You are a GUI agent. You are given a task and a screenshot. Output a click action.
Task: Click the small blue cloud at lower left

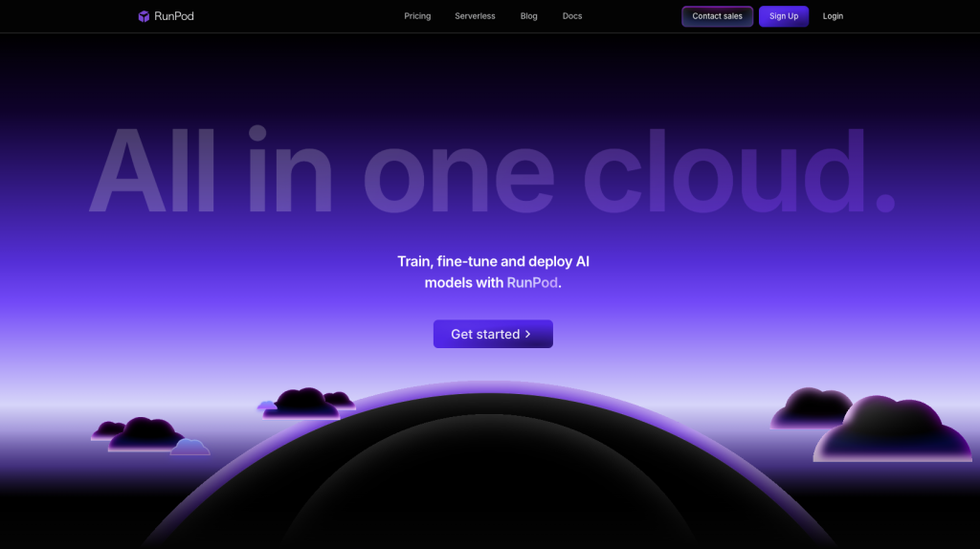(x=190, y=448)
